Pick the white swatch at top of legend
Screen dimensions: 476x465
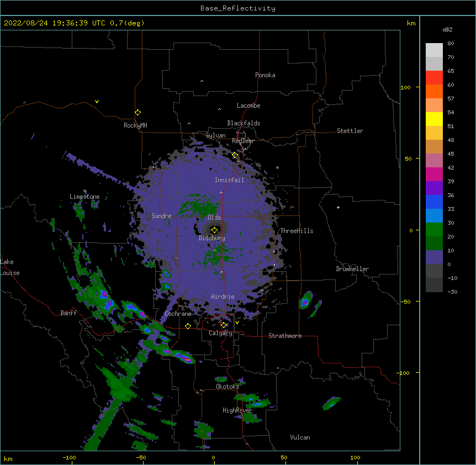click(434, 50)
